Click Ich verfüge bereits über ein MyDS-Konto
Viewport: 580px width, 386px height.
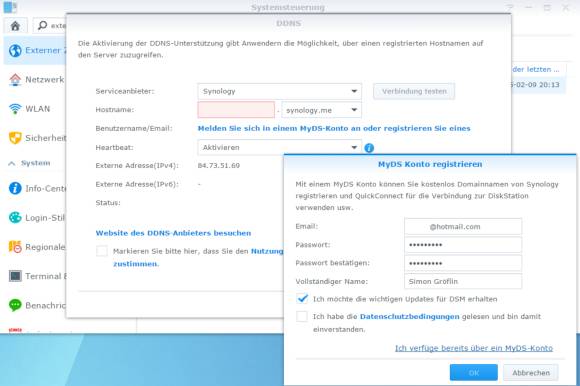(x=474, y=348)
